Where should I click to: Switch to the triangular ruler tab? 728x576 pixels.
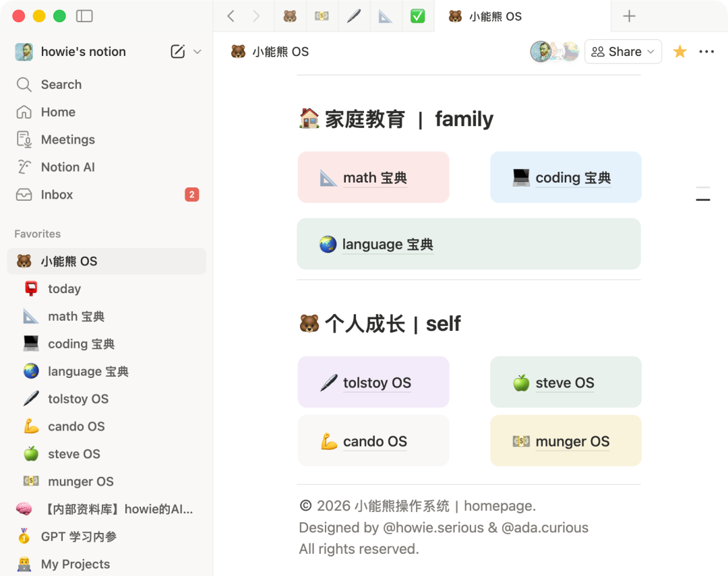click(386, 16)
